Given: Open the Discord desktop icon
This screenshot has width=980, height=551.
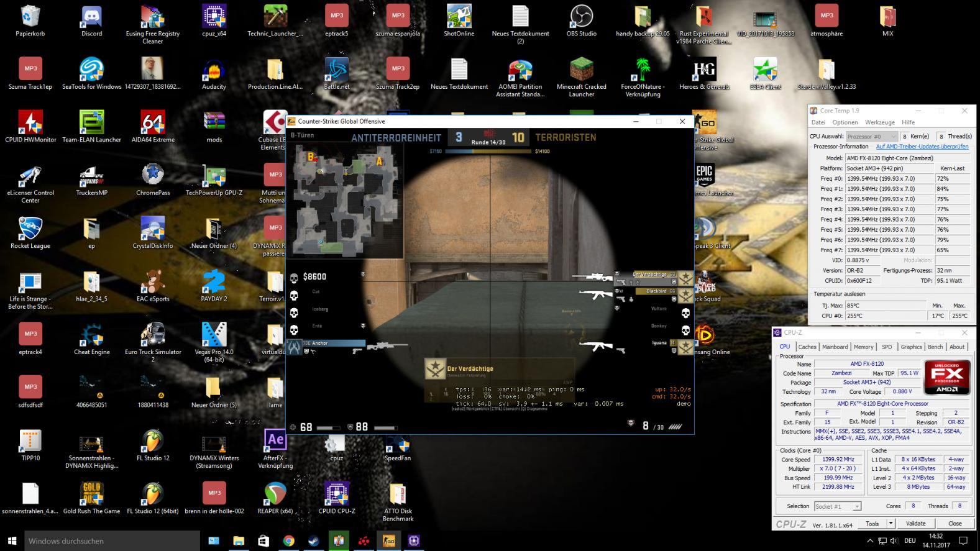Looking at the screenshot, I should tap(91, 20).
